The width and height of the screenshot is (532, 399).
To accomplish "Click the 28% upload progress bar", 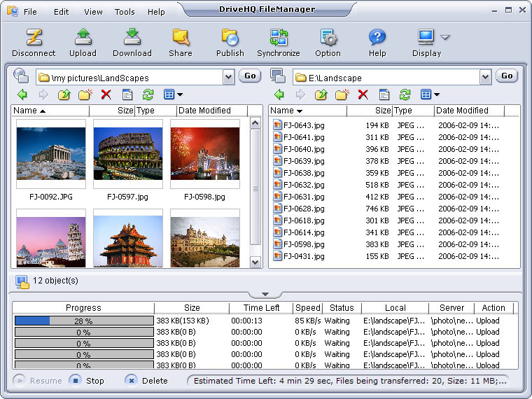I will 83,321.
